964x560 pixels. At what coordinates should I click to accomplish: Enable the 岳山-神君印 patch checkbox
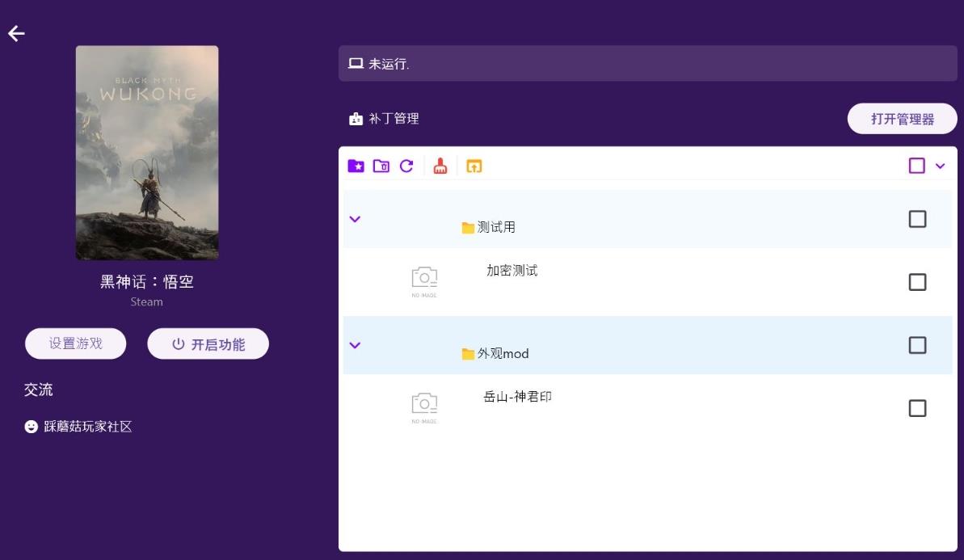(917, 408)
